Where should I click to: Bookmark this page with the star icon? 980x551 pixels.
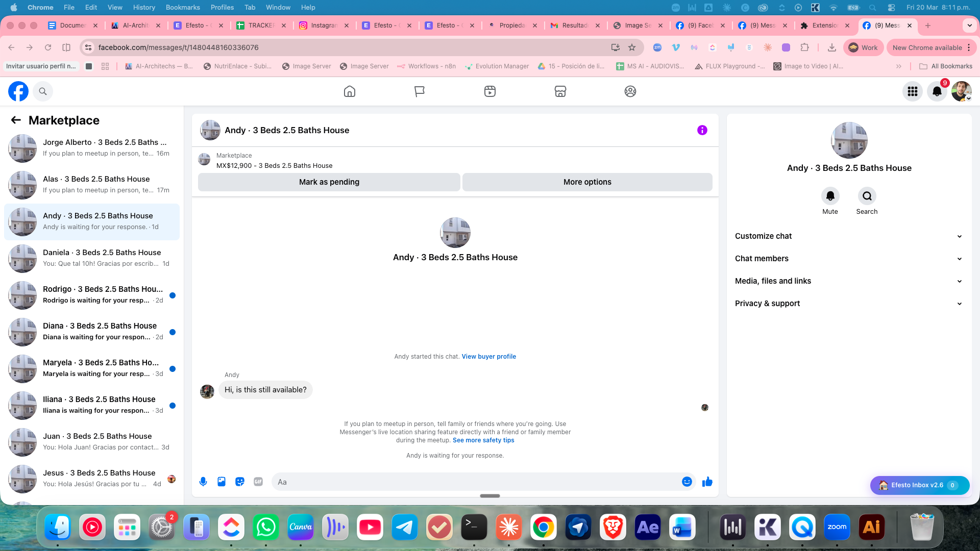pos(632,47)
